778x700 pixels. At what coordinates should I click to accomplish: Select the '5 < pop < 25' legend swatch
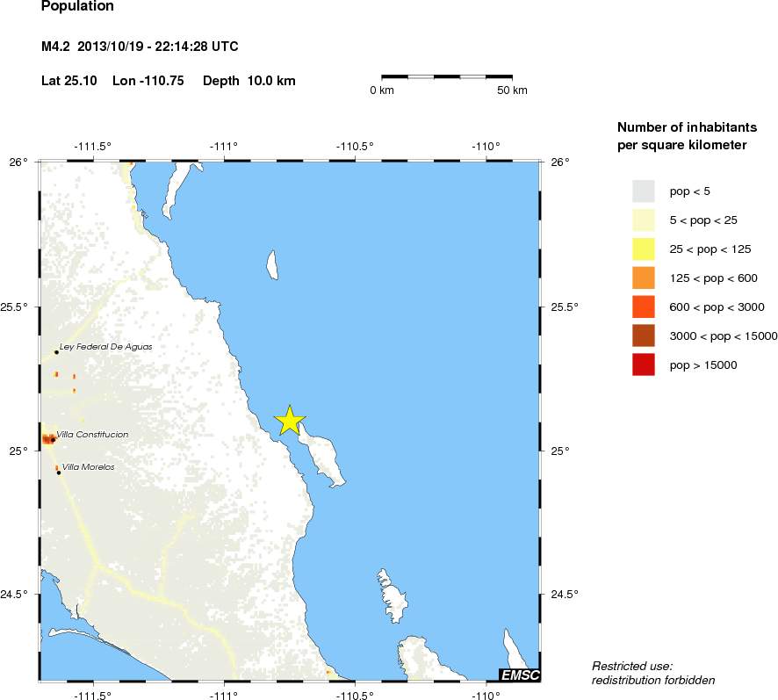point(644,220)
